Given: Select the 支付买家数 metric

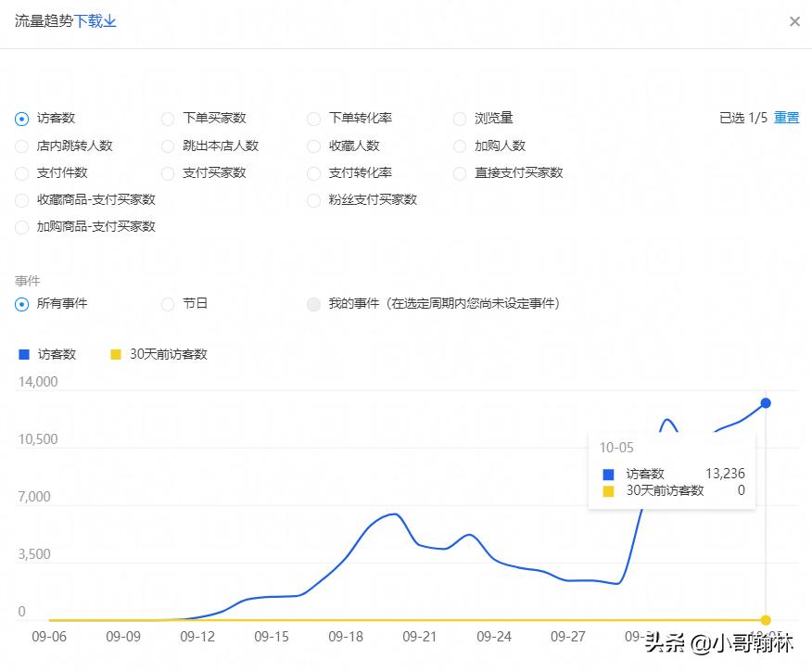Looking at the screenshot, I should 168,173.
